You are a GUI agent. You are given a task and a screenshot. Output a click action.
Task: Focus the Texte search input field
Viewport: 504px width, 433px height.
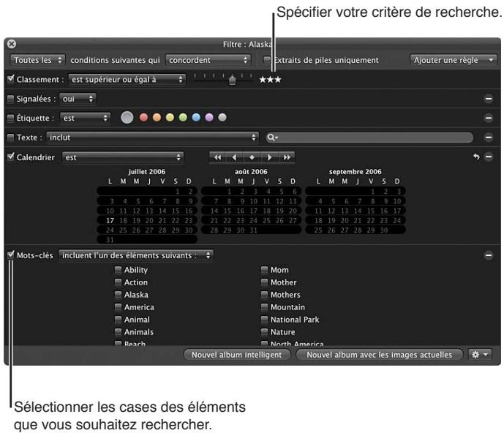pos(369,138)
